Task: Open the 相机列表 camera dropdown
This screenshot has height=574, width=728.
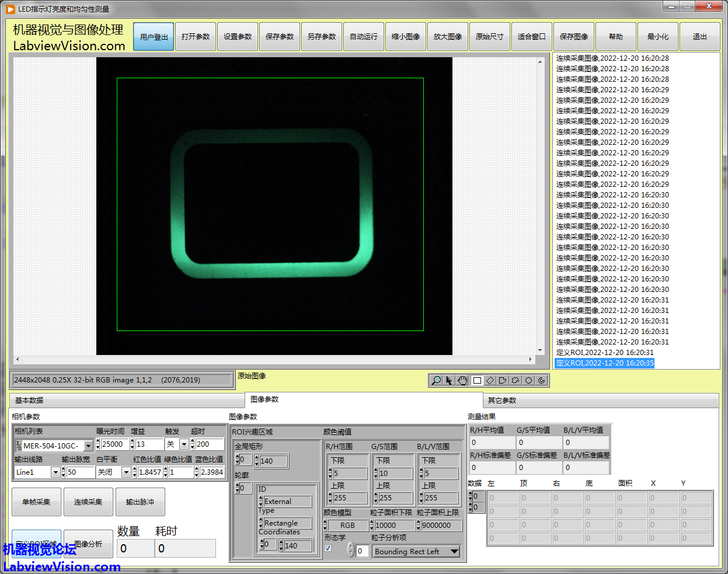Action: (88, 446)
